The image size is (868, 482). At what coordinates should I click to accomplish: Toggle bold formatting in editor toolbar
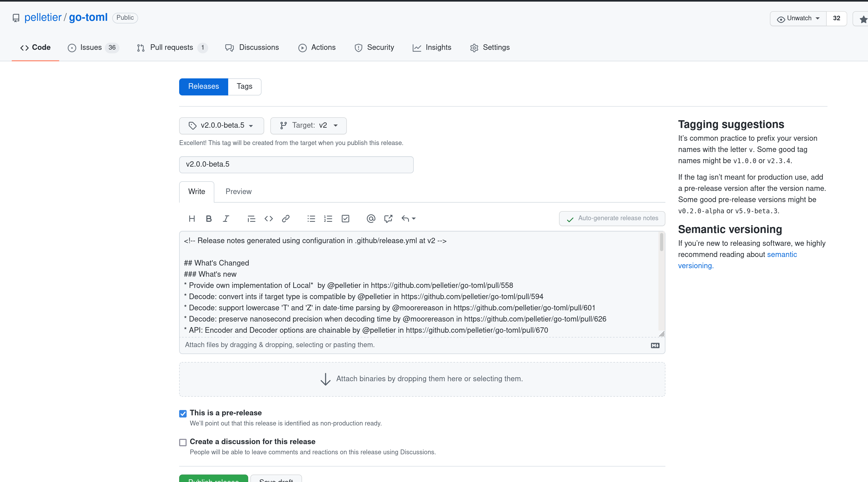tap(208, 219)
